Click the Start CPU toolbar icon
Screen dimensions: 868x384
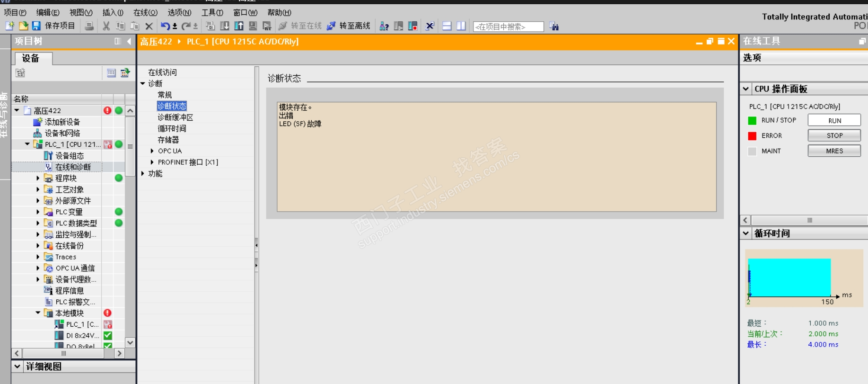398,26
